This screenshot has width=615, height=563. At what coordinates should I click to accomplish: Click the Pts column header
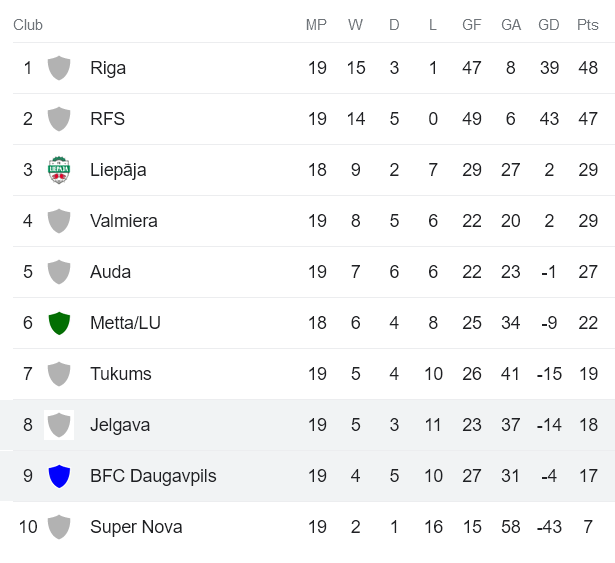[x=588, y=25]
